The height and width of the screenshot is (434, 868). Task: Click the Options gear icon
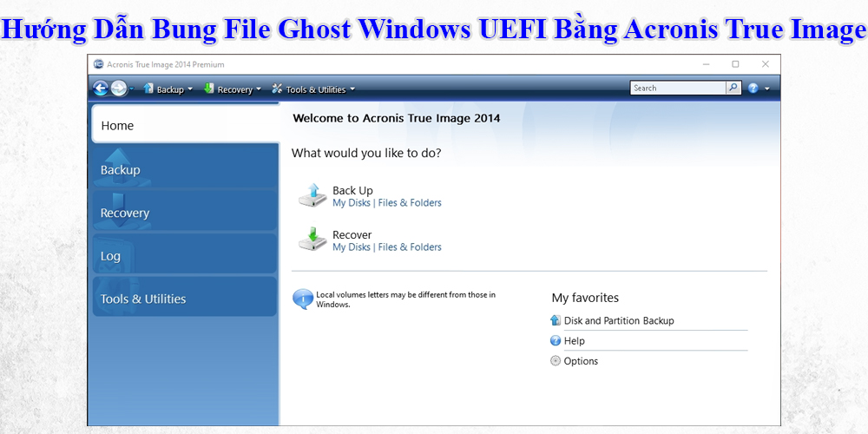point(556,361)
